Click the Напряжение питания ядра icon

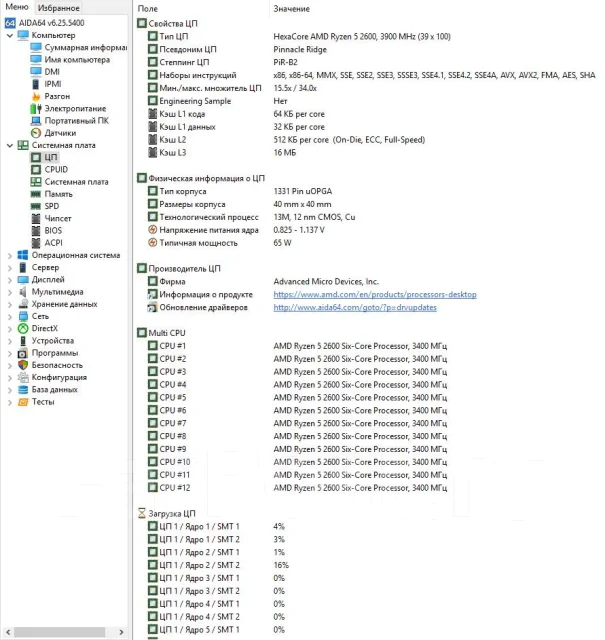(152, 230)
